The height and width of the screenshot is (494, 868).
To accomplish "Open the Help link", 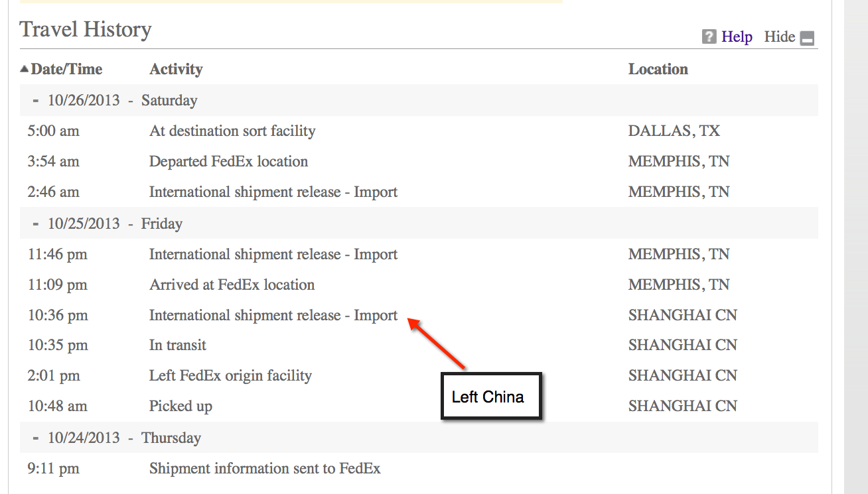I will pos(737,37).
